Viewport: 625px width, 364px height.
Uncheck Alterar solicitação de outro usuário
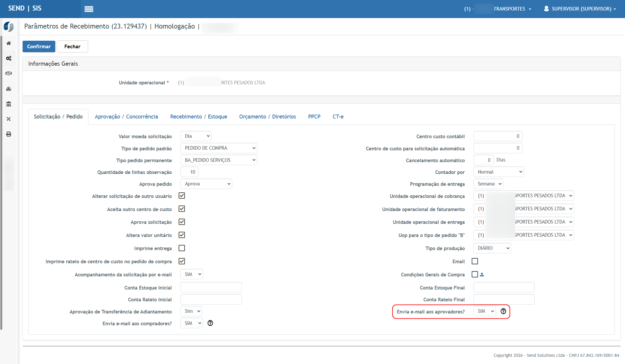[182, 196]
